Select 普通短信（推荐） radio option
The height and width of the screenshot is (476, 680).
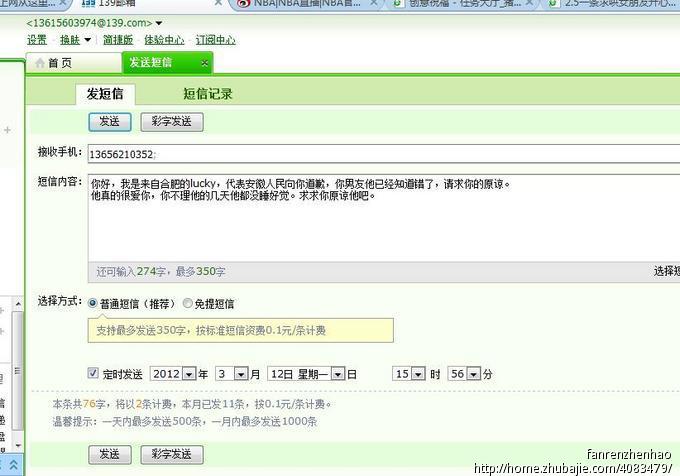pyautogui.click(x=92, y=303)
